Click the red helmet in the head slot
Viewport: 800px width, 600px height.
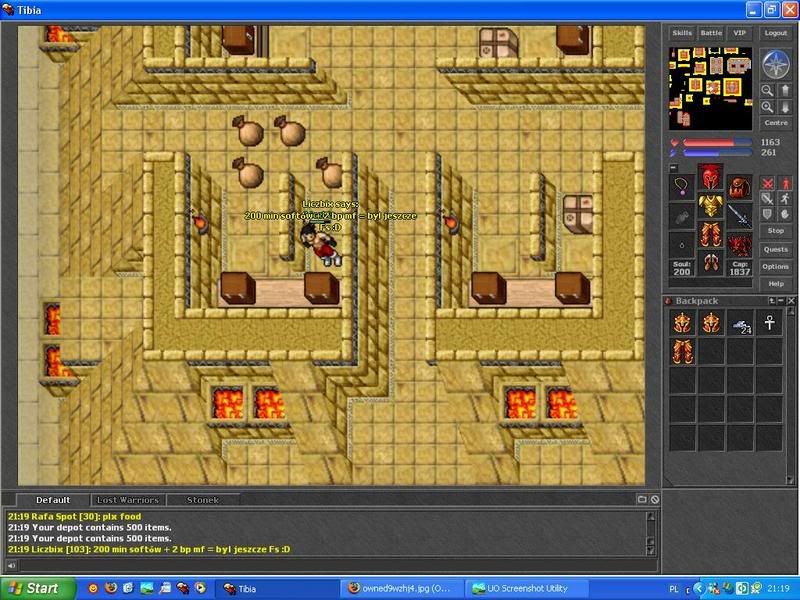tap(710, 177)
